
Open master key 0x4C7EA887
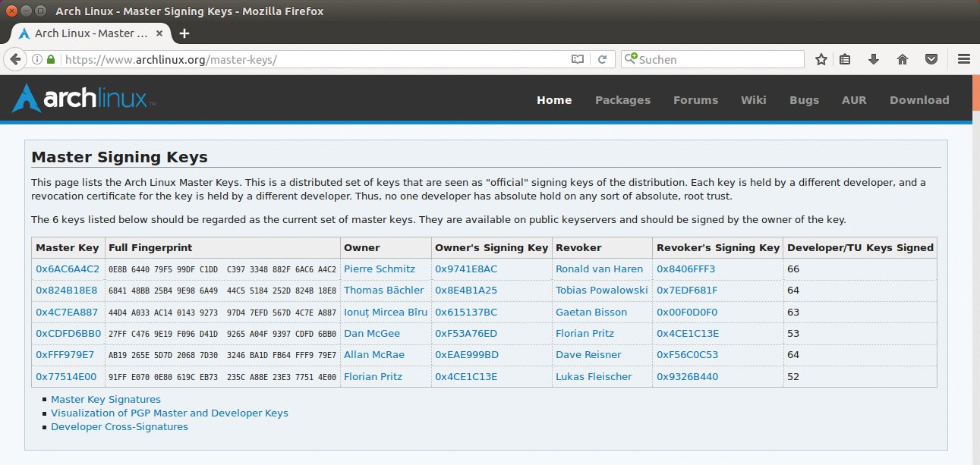click(67, 312)
